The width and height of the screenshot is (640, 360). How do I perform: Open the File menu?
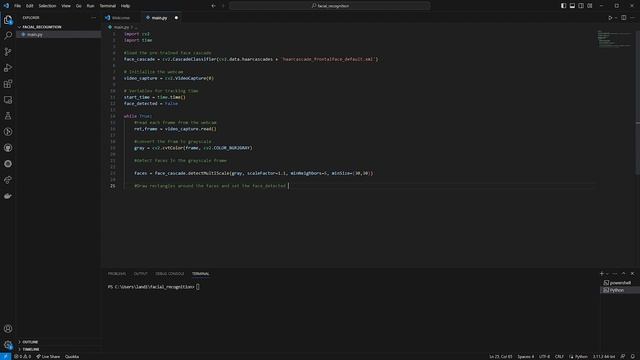click(17, 6)
